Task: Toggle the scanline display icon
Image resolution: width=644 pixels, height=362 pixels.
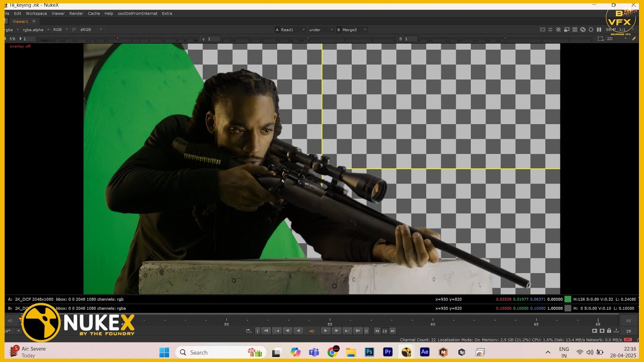Action: coord(575,30)
